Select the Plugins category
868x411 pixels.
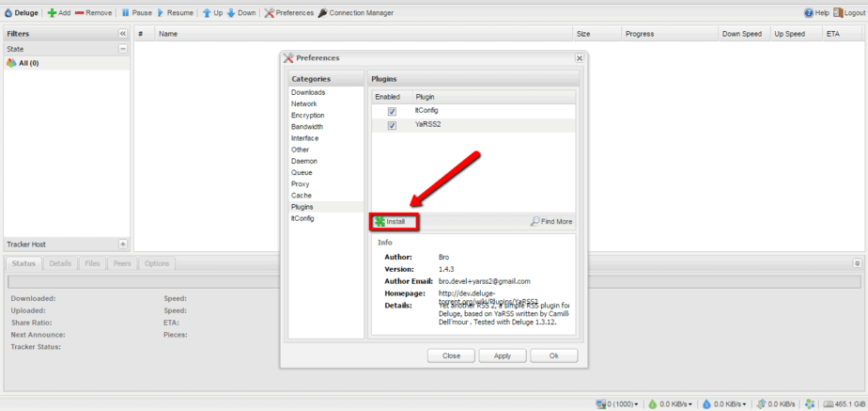(x=302, y=207)
